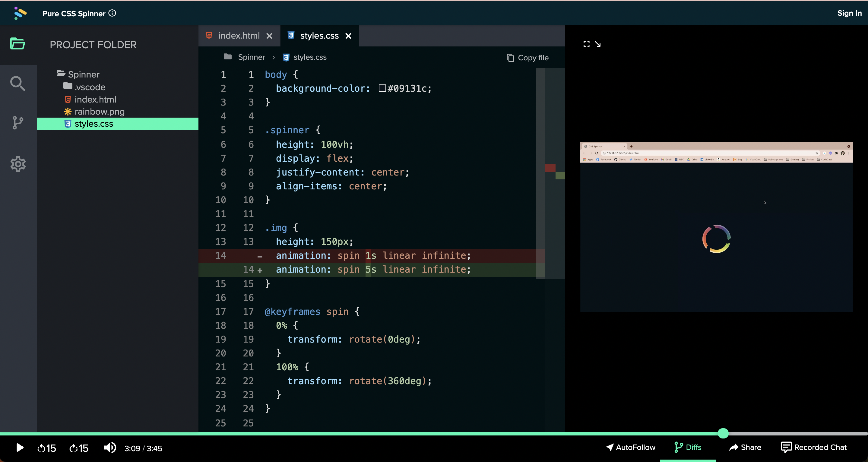Enter fullscreen video preview
Image resolution: width=868 pixels, height=462 pixels.
coord(587,44)
